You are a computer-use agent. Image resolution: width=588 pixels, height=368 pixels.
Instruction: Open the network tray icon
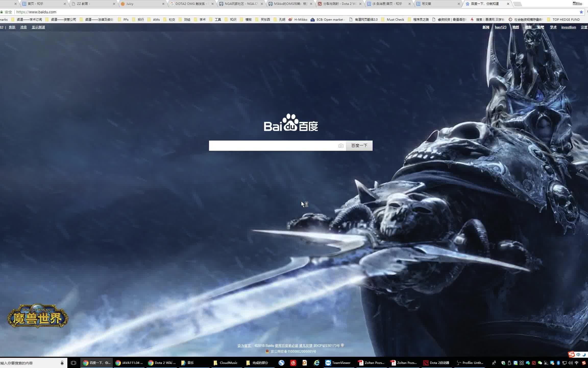565,363
